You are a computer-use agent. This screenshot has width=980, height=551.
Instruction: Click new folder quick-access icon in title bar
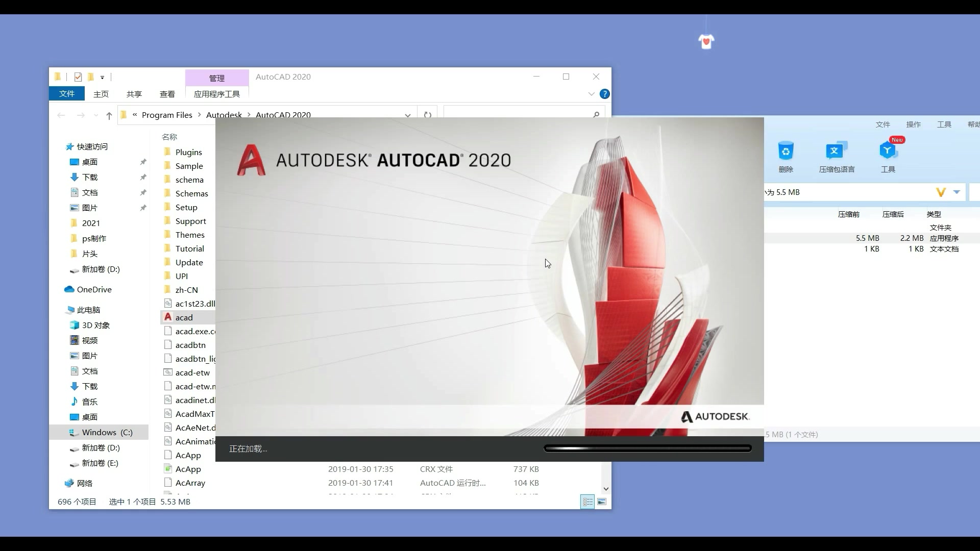pos(91,77)
